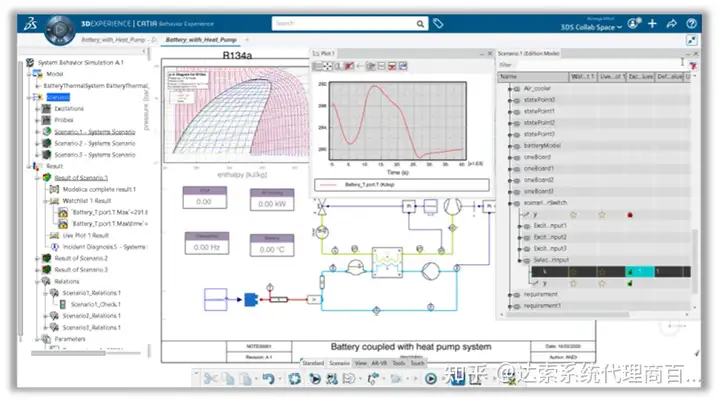This screenshot has height=403, width=720.
Task: Toggle watch star on highlighted k row
Action: pyautogui.click(x=574, y=271)
